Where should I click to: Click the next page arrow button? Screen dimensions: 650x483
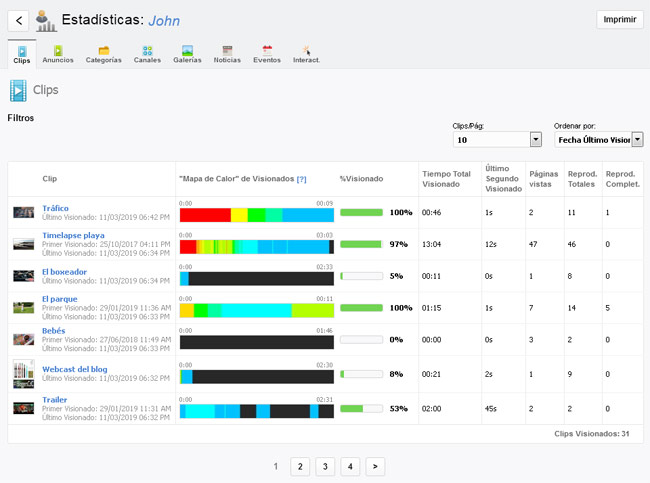click(x=375, y=466)
